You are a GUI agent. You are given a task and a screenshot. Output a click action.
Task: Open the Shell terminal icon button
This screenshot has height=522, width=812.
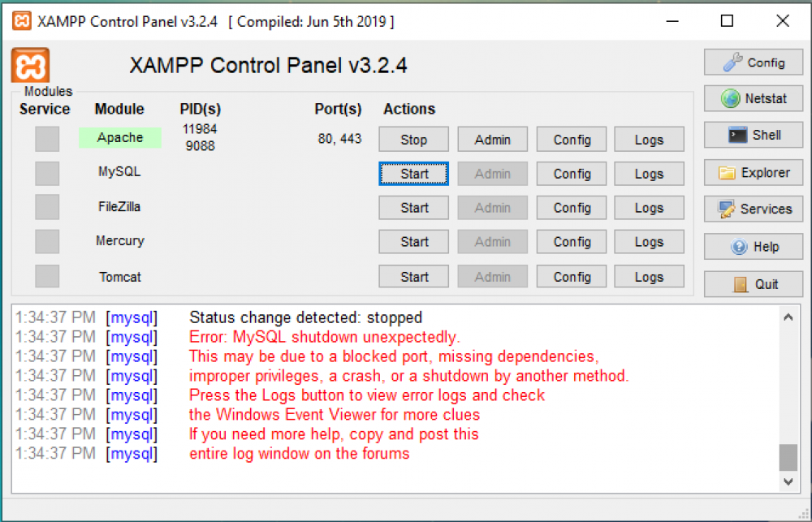[753, 136]
